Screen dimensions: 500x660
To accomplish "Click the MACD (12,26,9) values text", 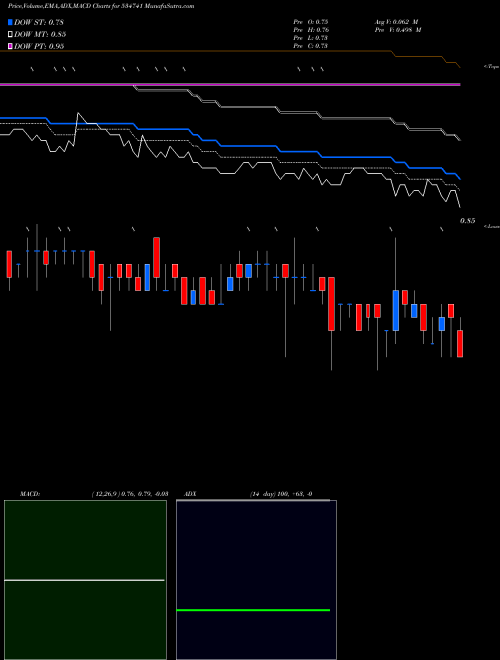I will click(x=130, y=494).
